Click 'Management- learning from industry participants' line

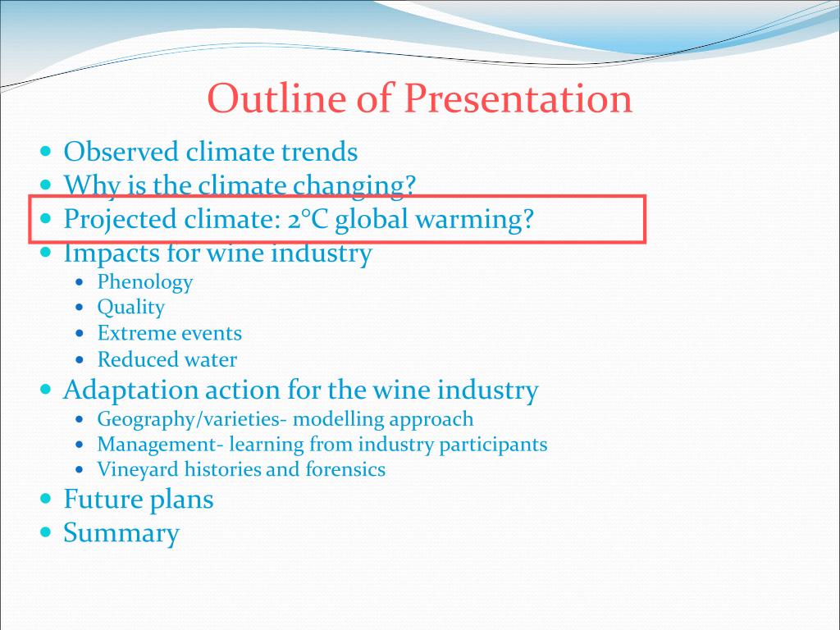(x=322, y=445)
